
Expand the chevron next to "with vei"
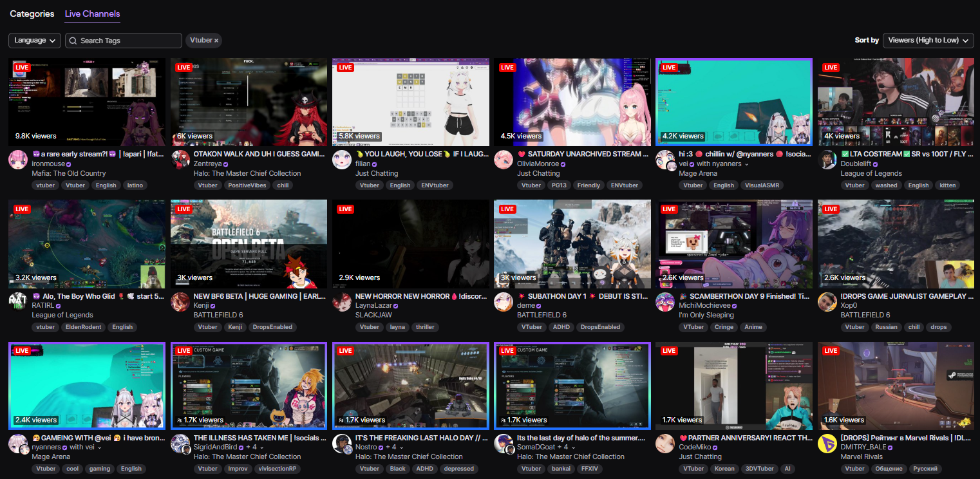pos(100,447)
